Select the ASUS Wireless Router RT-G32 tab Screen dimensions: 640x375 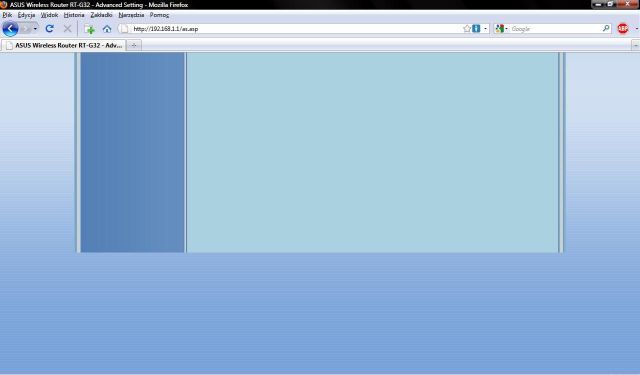(64, 45)
